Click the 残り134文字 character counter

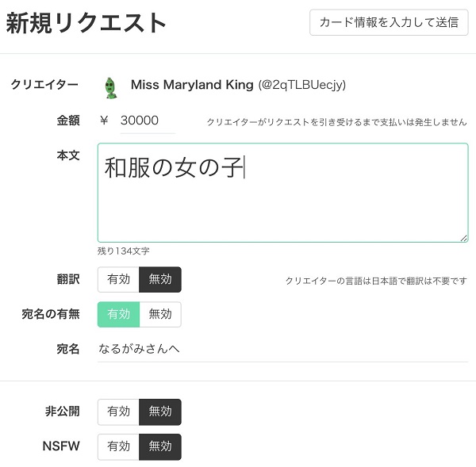click(124, 251)
